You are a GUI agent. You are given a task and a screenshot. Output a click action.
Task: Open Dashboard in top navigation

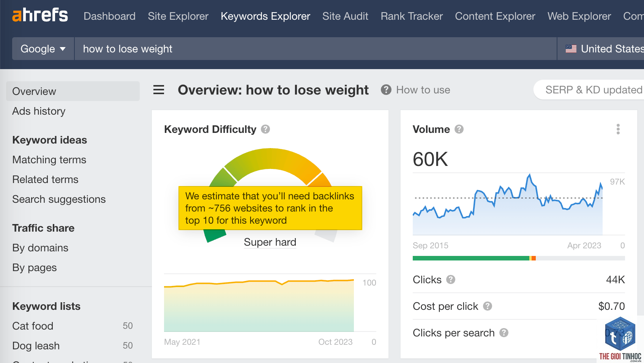tap(109, 16)
